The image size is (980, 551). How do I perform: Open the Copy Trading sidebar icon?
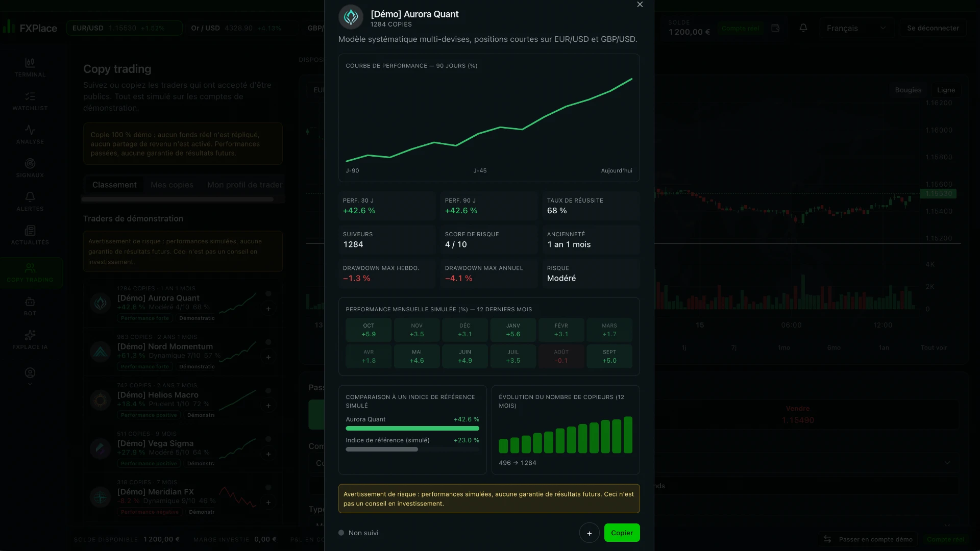pos(30,272)
